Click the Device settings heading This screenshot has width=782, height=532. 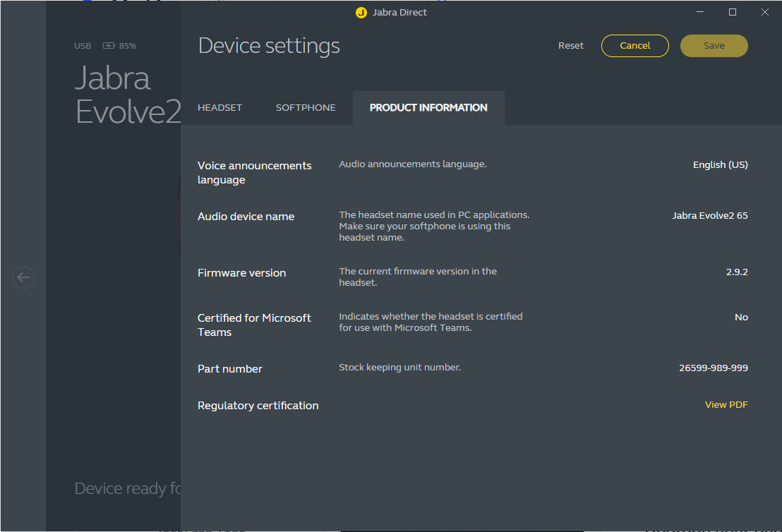point(269,46)
